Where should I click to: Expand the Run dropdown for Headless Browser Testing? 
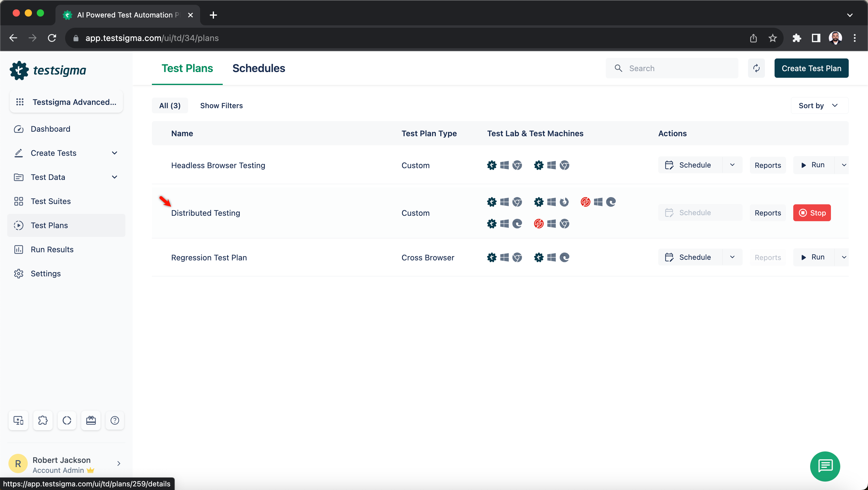(x=844, y=165)
